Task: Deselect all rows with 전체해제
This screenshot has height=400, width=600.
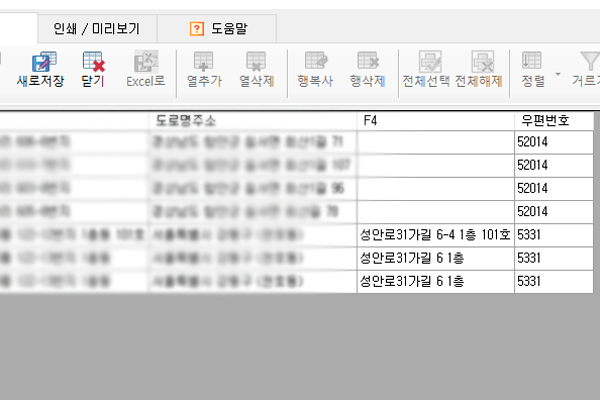Action: click(x=479, y=69)
